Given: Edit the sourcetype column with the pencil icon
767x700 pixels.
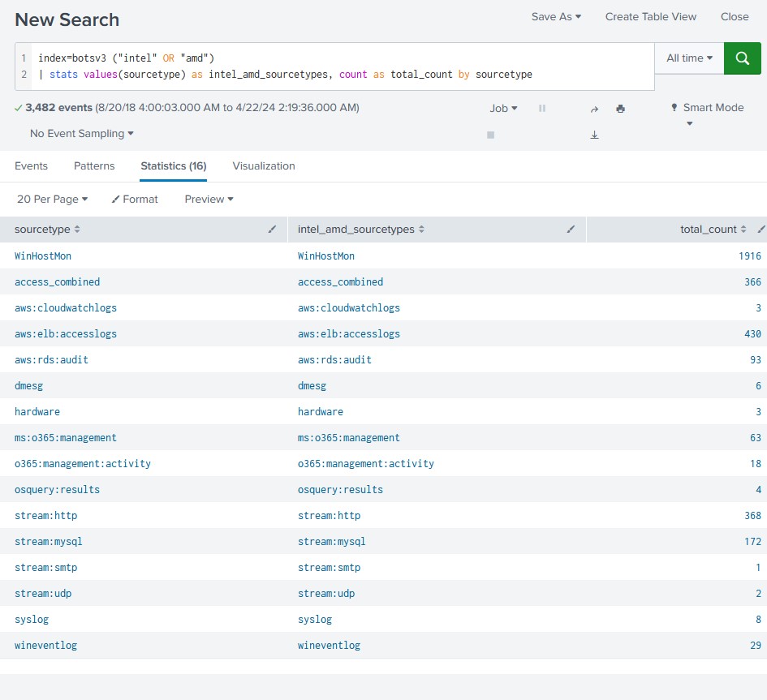Looking at the screenshot, I should [272, 230].
